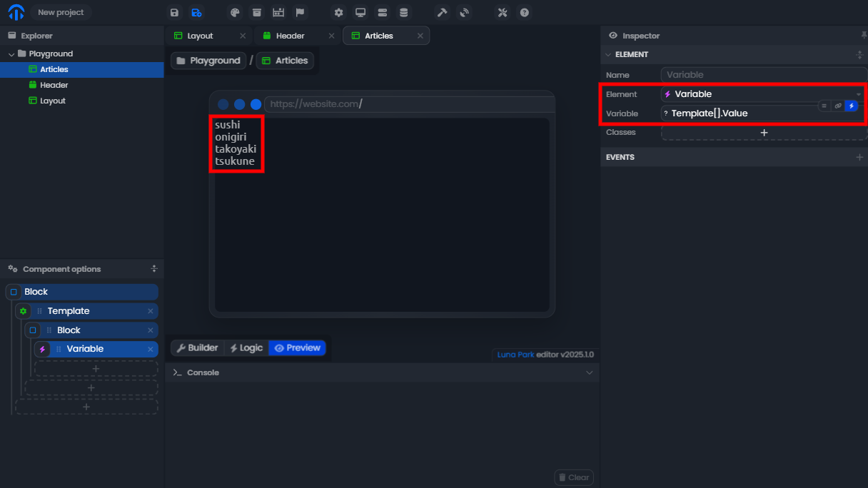Remove the Template component with its X
This screenshot has width=868, height=488.
pyautogui.click(x=151, y=311)
